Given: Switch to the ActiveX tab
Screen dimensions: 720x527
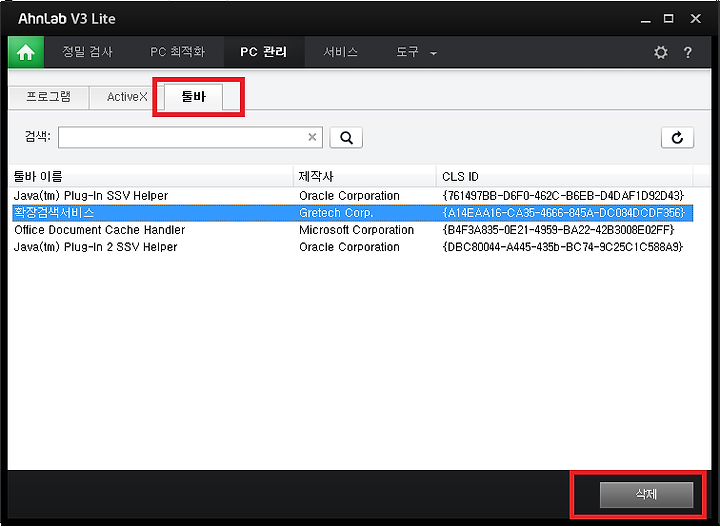Looking at the screenshot, I should [127, 97].
